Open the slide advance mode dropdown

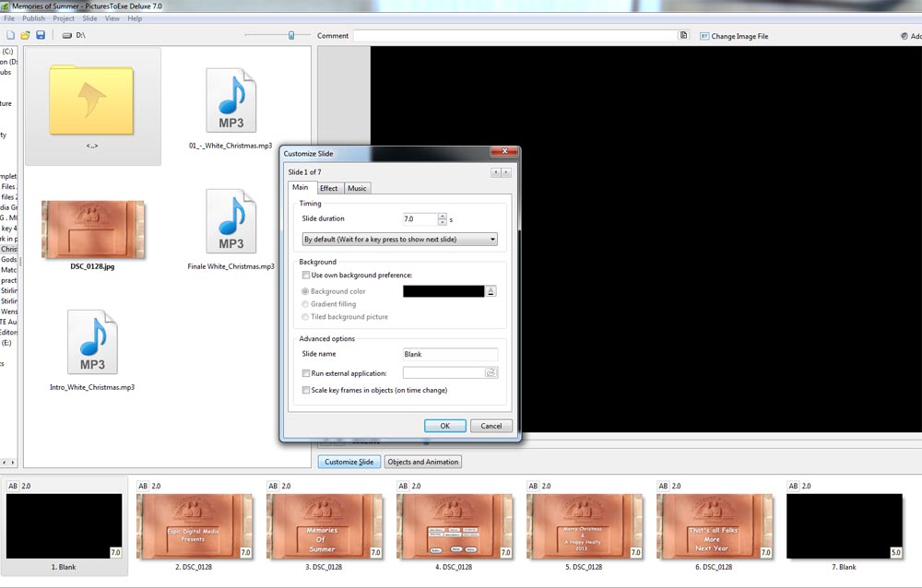pos(400,240)
